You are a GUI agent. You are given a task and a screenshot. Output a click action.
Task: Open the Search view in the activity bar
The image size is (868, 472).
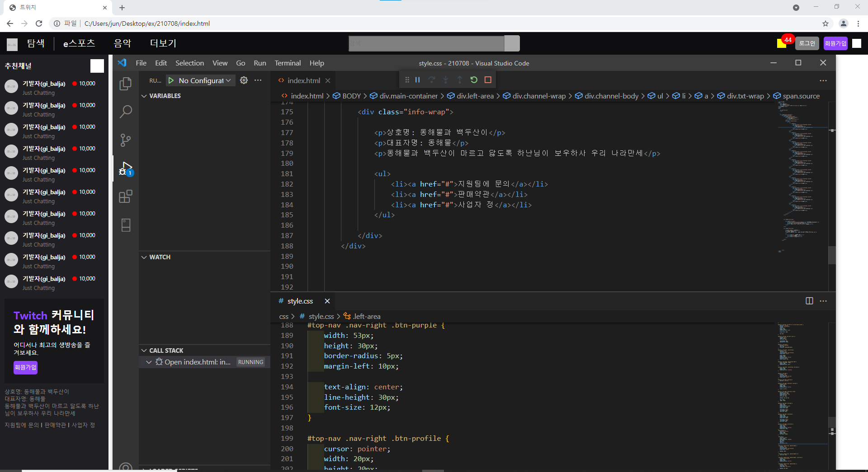tap(125, 112)
